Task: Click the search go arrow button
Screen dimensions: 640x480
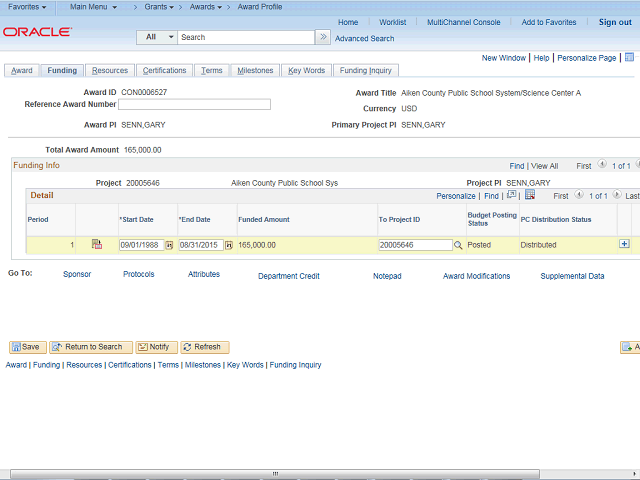Action: tap(323, 37)
